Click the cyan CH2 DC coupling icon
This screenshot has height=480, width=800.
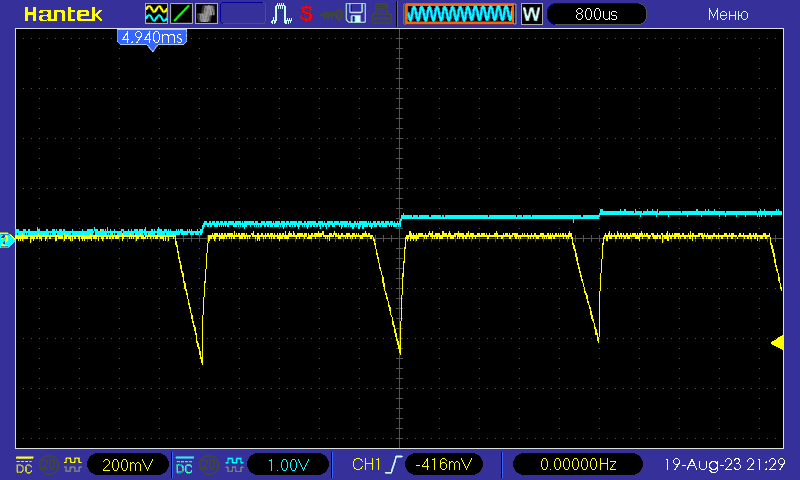[184, 465]
